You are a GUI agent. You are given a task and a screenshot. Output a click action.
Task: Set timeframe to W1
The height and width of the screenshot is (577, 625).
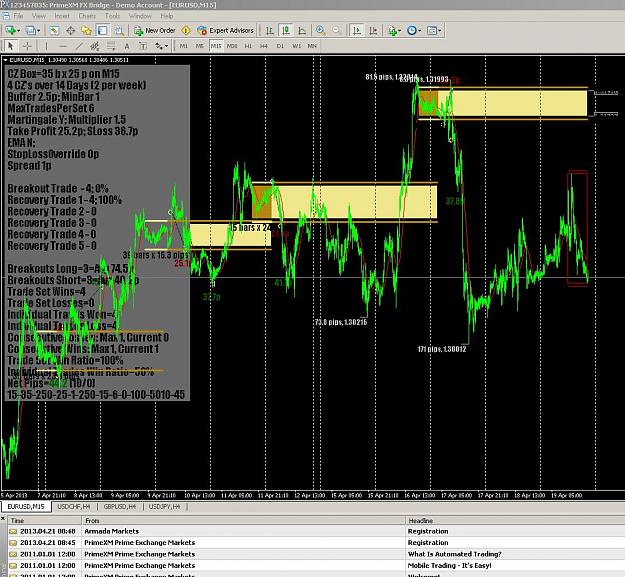click(296, 46)
